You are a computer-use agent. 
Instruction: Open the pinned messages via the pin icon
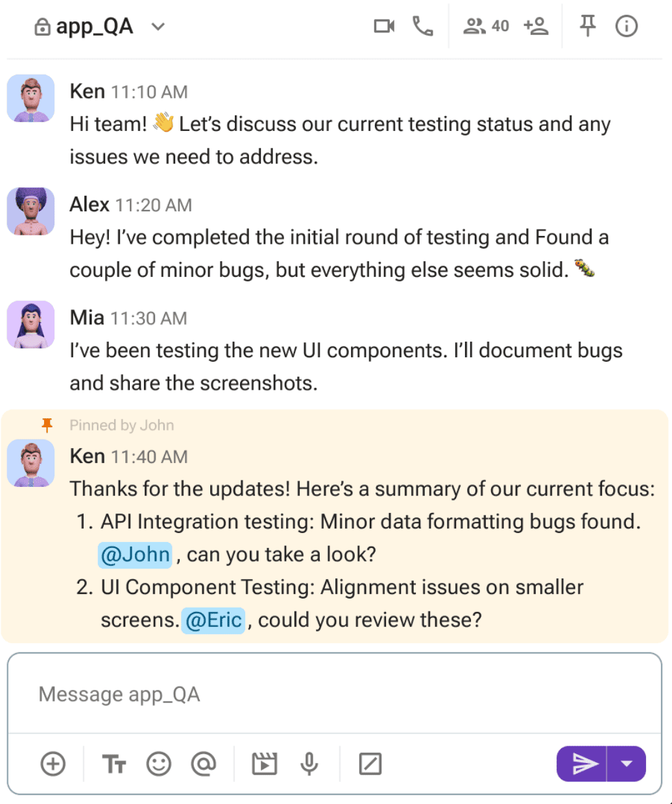(x=586, y=26)
